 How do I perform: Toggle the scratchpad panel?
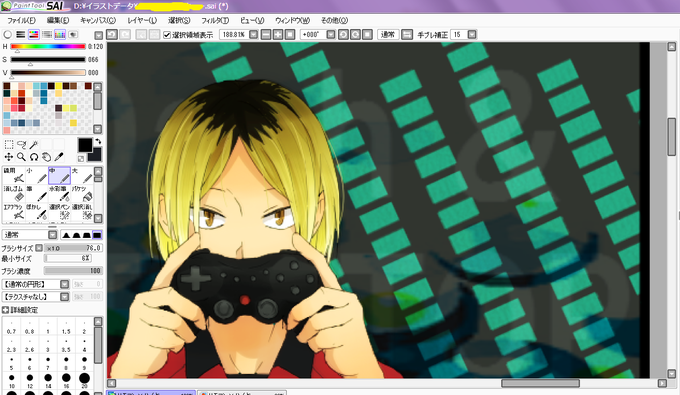tap(73, 34)
